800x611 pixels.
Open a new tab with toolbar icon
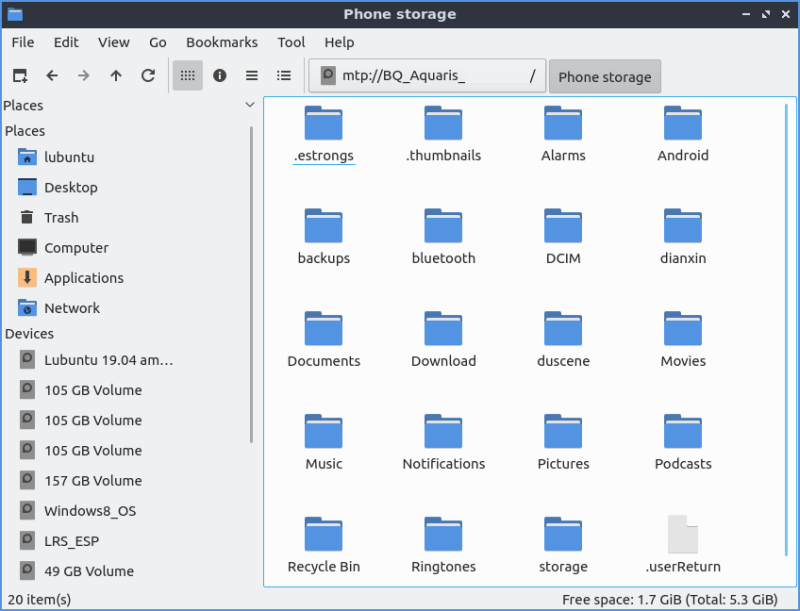[20, 76]
